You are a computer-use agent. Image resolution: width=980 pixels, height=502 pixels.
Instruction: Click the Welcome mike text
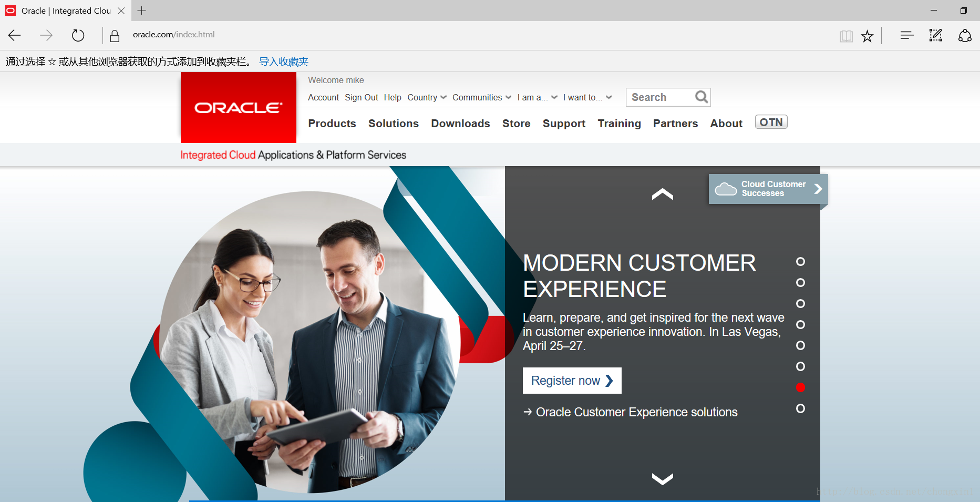click(336, 80)
